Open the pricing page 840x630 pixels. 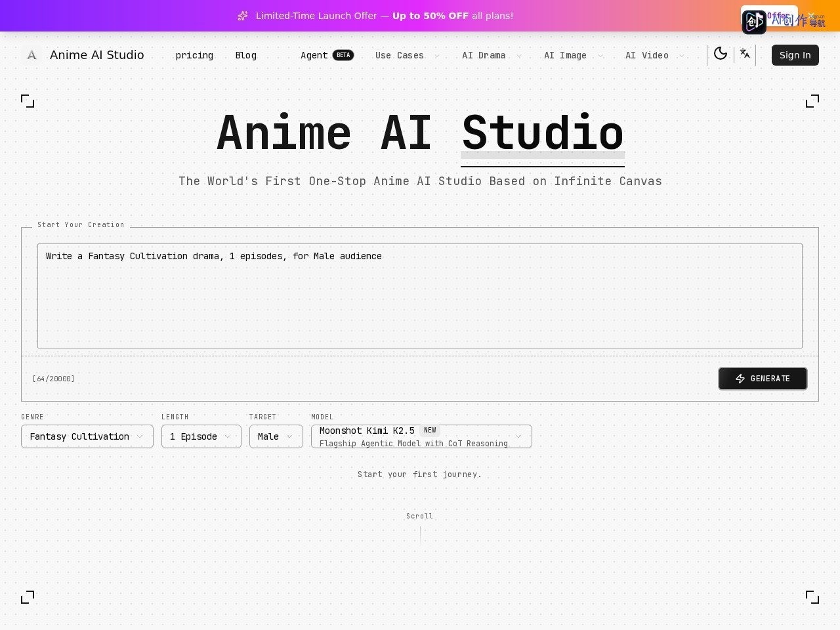[194, 55]
